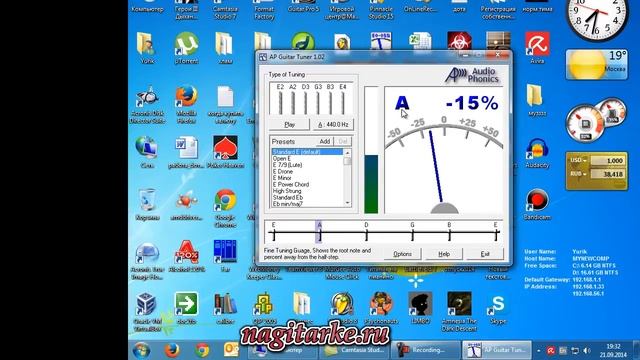Open the Word document icon on desktop
640x360 pixels.
pyautogui.click(x=187, y=148)
